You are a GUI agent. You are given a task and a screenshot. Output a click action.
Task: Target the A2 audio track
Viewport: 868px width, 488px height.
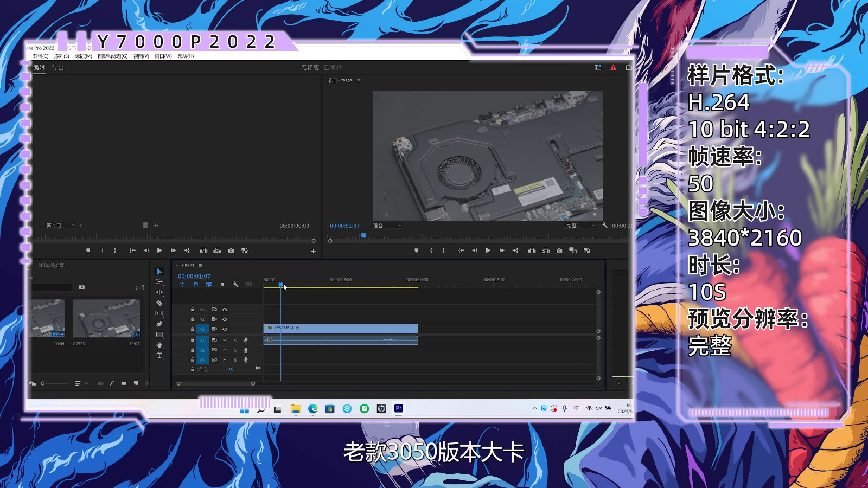tap(202, 350)
